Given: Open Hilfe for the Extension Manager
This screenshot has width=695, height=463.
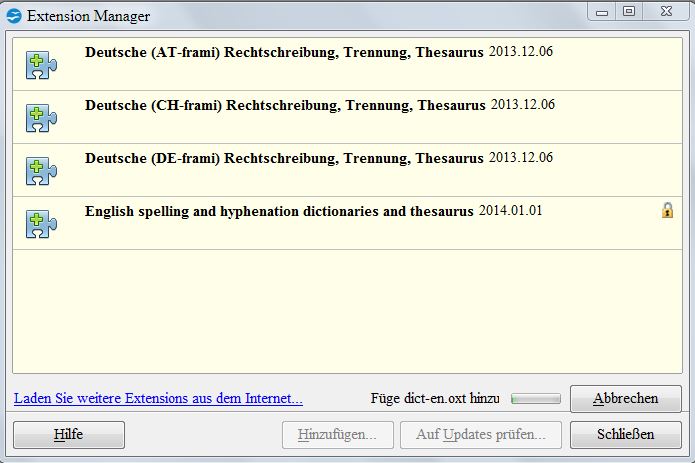Looking at the screenshot, I should [68, 435].
